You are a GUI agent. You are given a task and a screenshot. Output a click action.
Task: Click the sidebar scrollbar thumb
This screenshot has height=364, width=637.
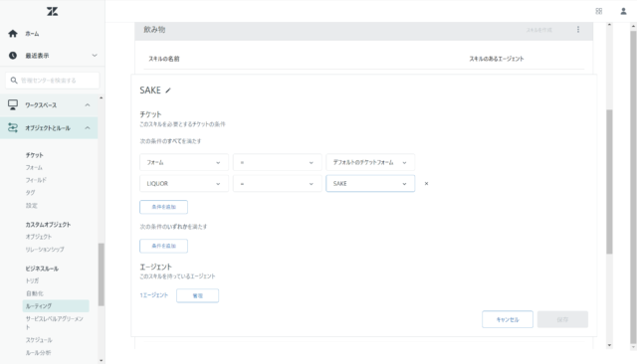coord(102,274)
